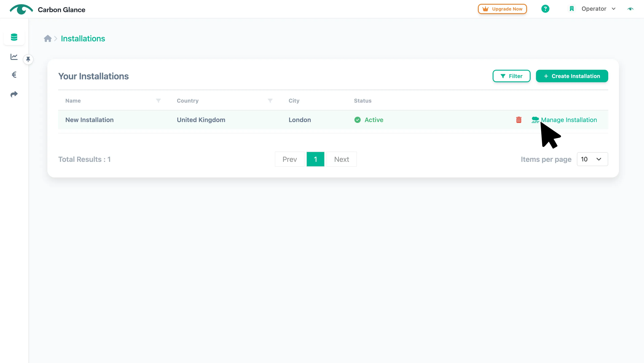Click the London city cell

(299, 120)
